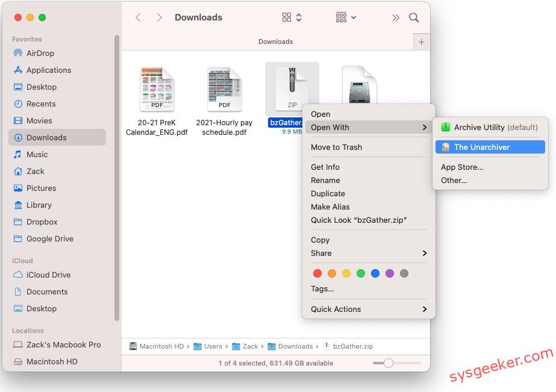Open the Dropbox folder from sidebar
The image size is (556, 392).
43,222
